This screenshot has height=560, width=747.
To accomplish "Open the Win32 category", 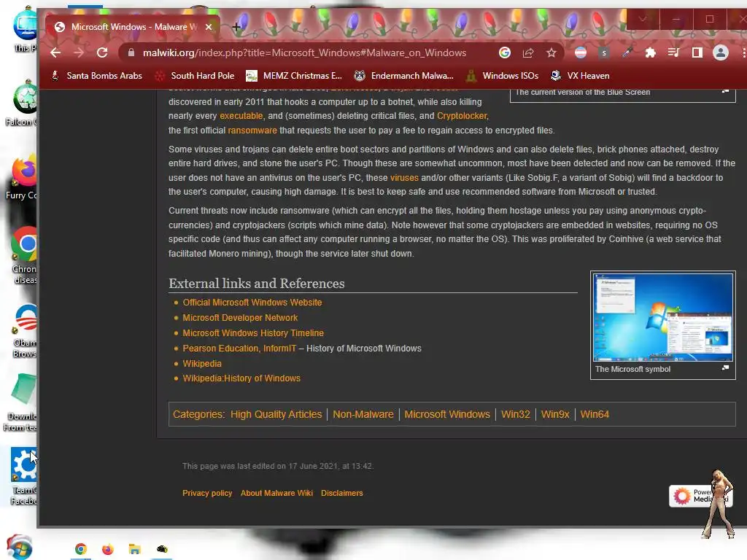I will point(516,414).
